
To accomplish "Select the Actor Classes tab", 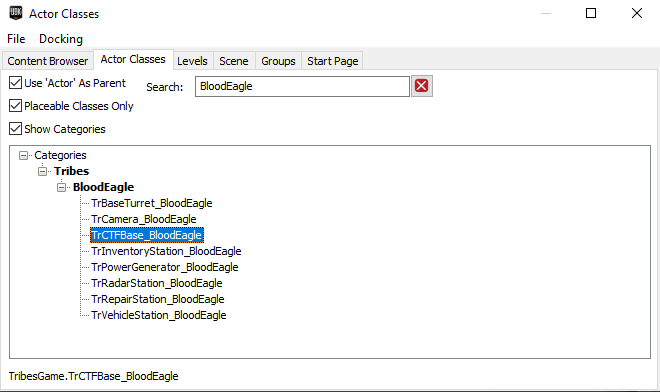I will coord(133,59).
